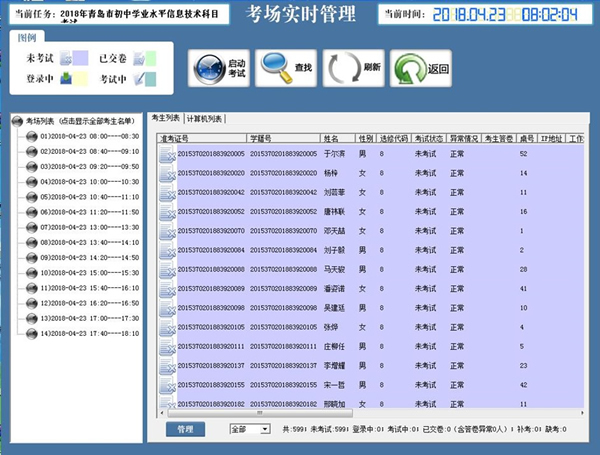Switch to the 考生列表 tab
This screenshot has height=455, width=600.
[165, 118]
